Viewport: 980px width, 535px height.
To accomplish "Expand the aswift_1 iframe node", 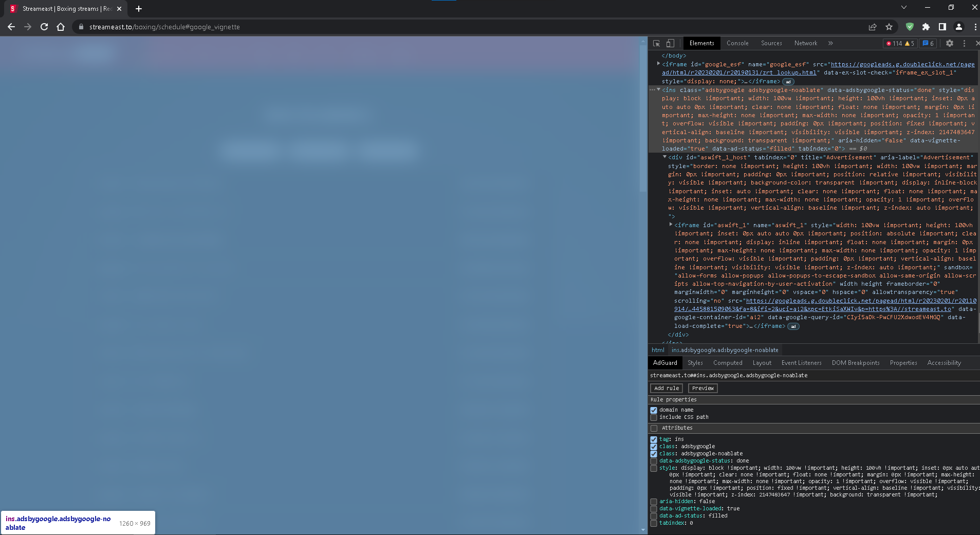I will tap(671, 225).
